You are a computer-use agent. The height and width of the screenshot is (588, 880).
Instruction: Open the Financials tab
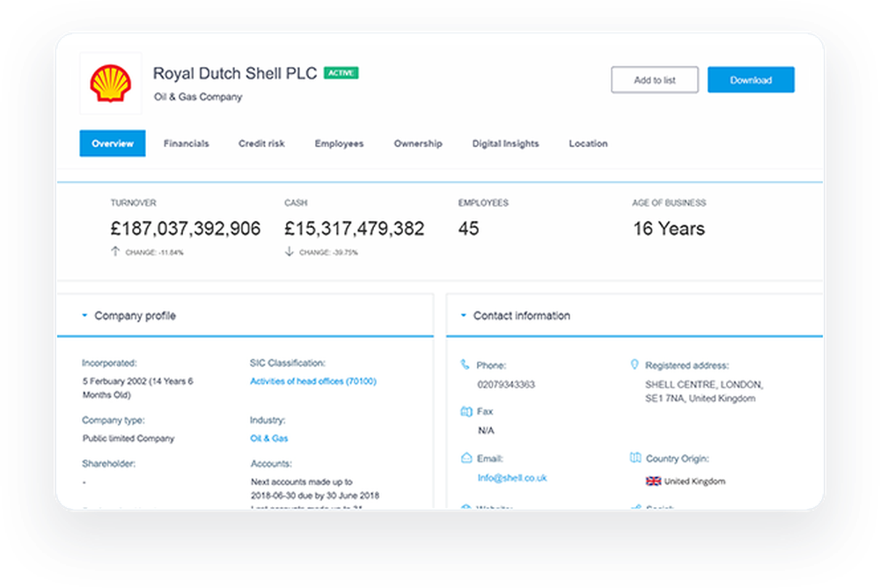[187, 143]
